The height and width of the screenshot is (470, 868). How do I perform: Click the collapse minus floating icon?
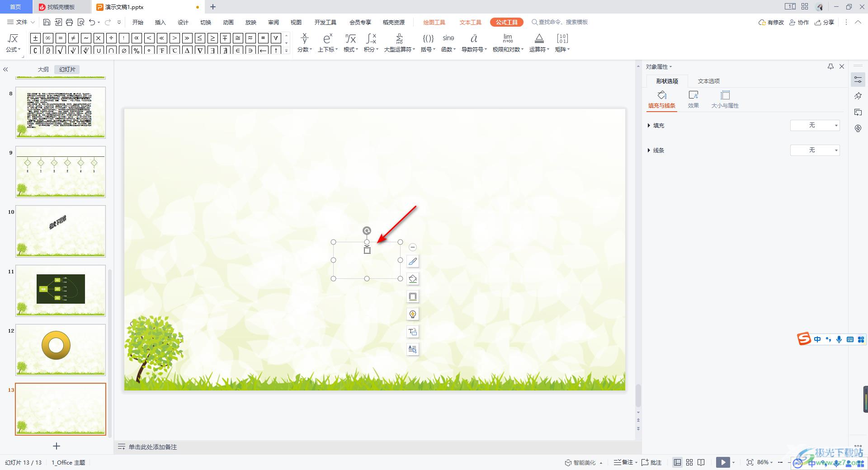[x=413, y=247]
